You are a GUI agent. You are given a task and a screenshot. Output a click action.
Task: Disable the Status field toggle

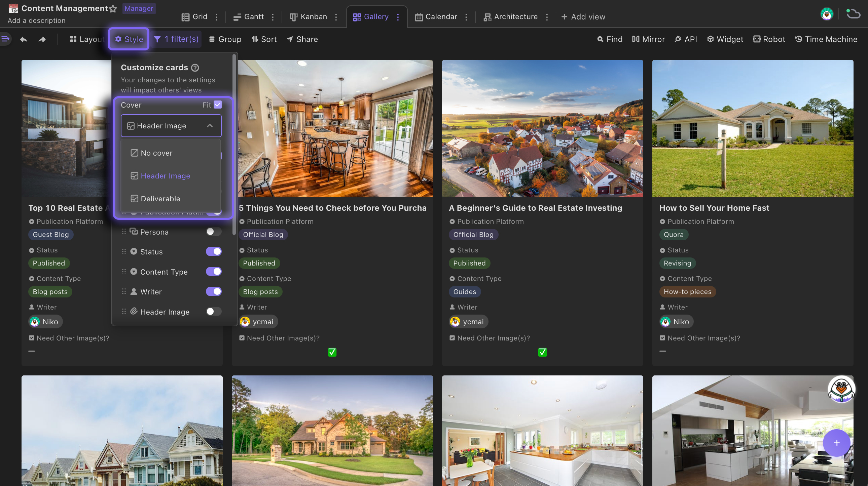pos(214,251)
